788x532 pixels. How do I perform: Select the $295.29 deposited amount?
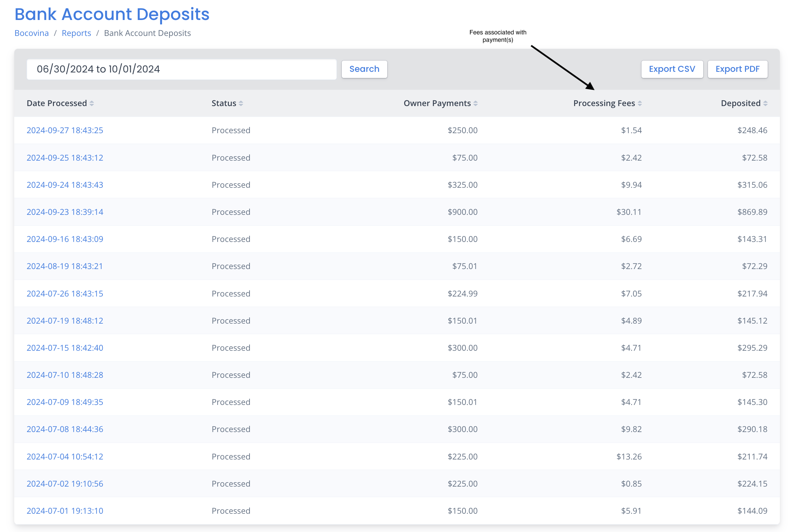coord(752,348)
